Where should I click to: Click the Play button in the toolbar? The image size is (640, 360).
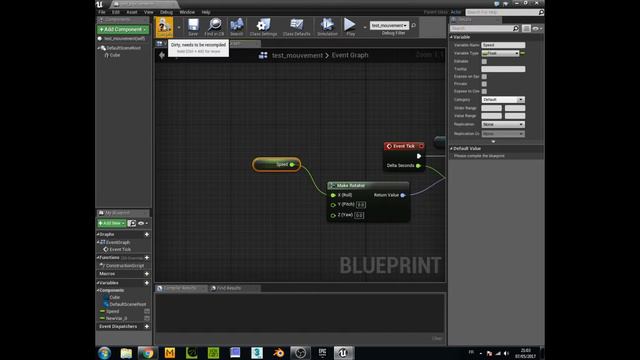coord(350,27)
